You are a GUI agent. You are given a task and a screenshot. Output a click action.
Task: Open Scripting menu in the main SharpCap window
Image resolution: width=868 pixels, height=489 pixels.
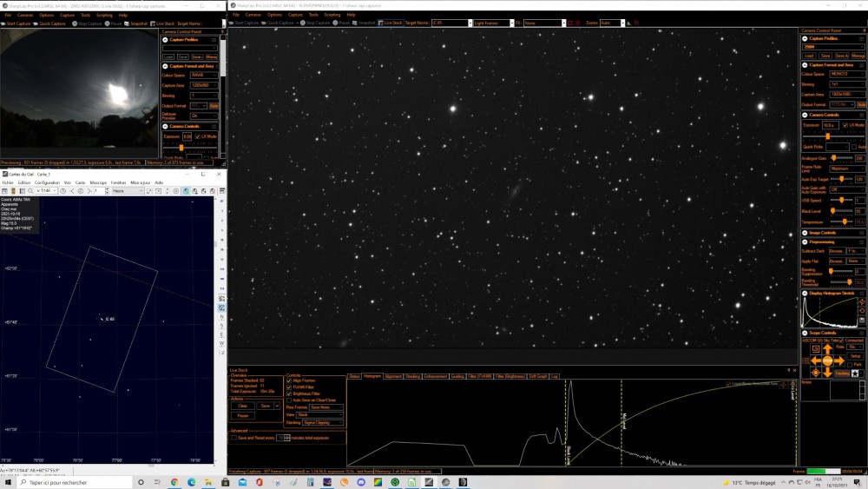332,15
